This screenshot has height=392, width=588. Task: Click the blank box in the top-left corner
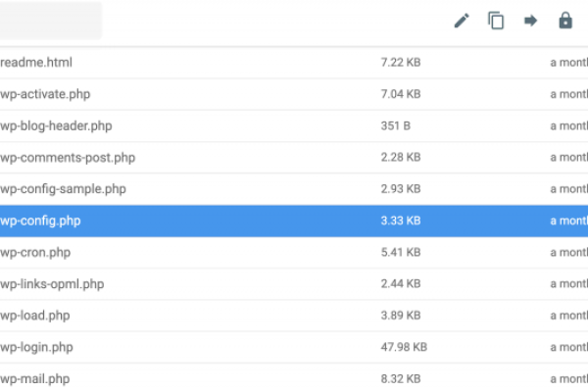coord(51,21)
